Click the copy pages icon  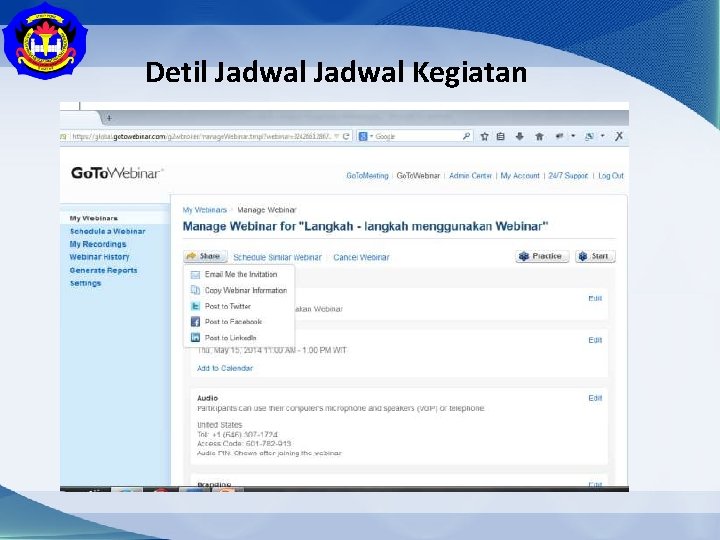195,290
